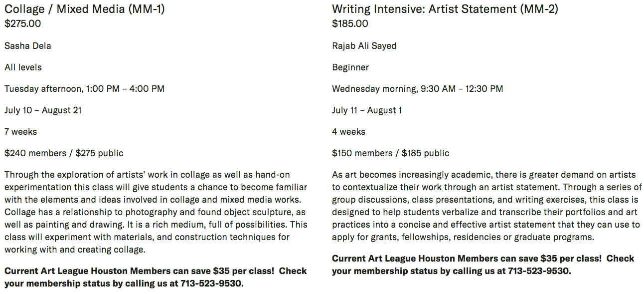
Task: Click the All levels text
Action: click(x=23, y=67)
